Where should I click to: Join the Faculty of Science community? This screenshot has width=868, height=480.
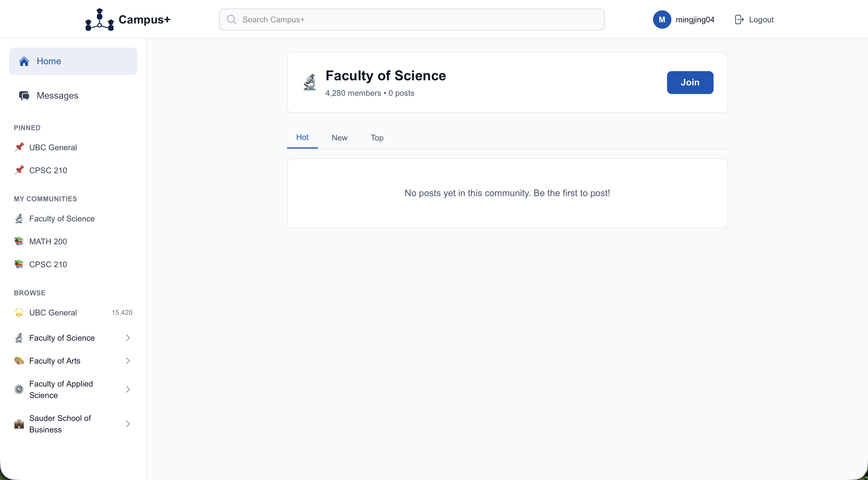point(690,83)
